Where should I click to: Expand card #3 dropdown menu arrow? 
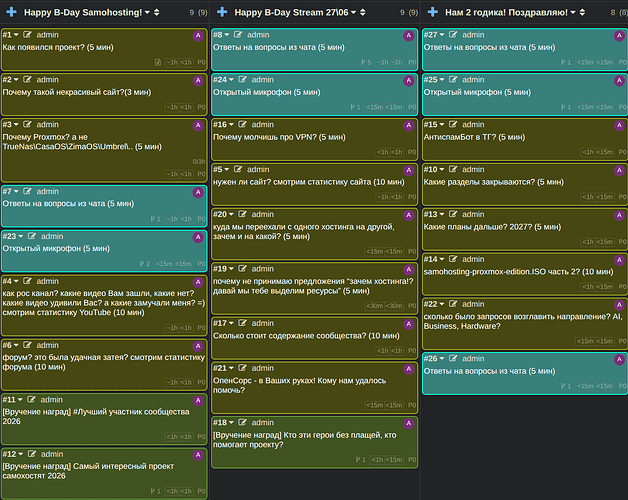(16, 125)
